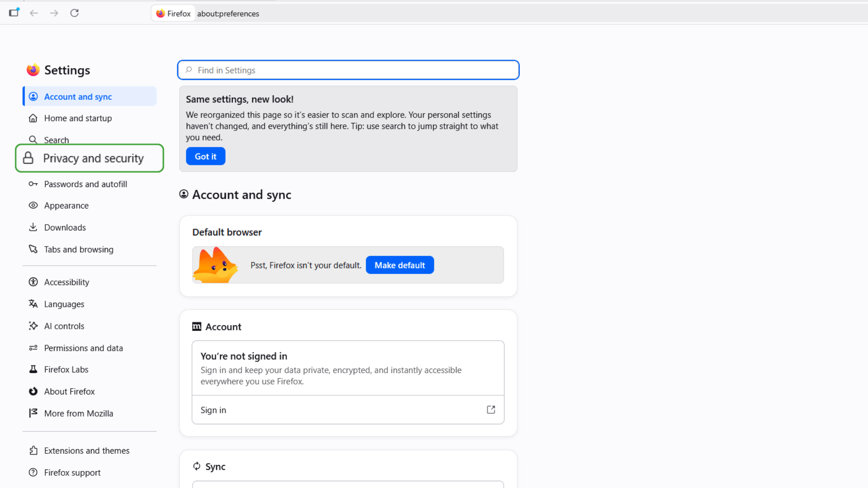Click the Accessibility icon in sidebar
The height and width of the screenshot is (488, 868).
click(x=33, y=282)
